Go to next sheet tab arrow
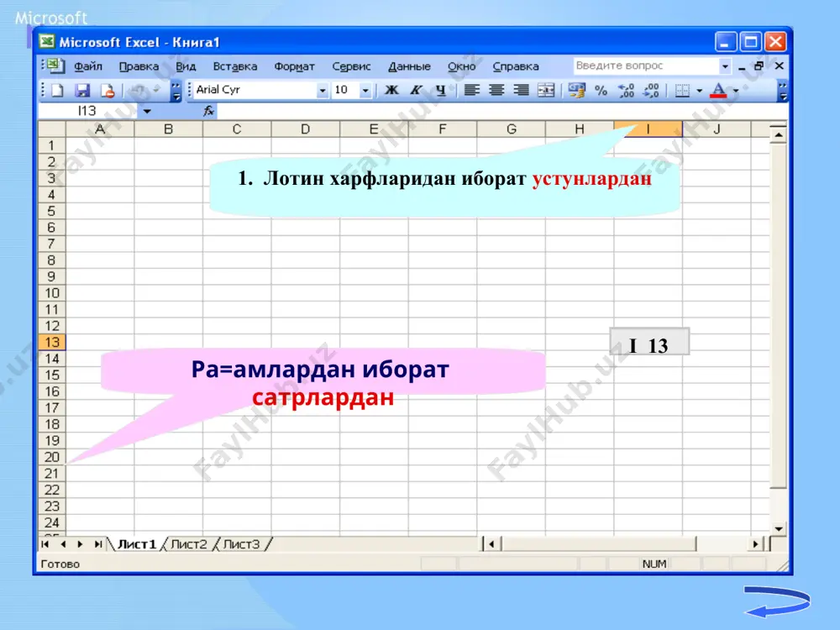This screenshot has height=630, width=840. click(x=81, y=544)
